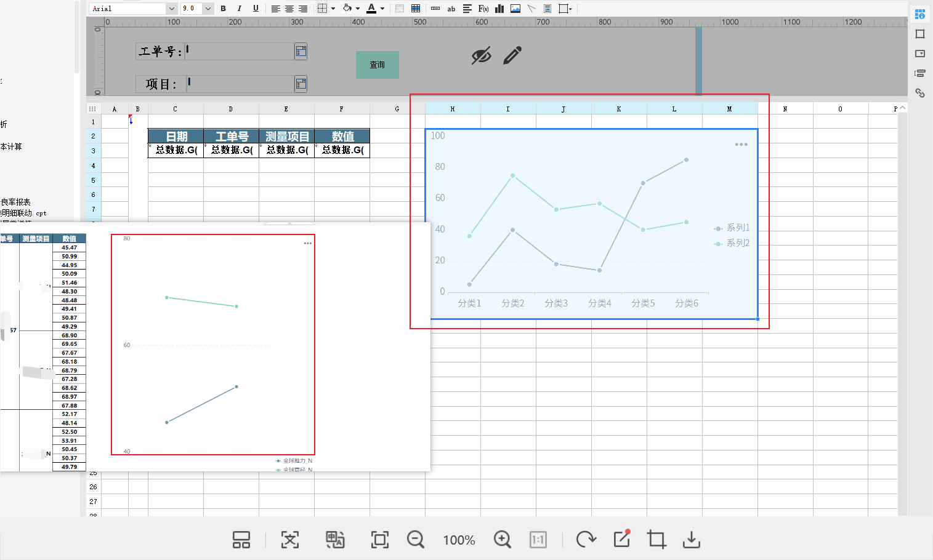Click the translate image icon
This screenshot has width=933, height=560.
coord(335,540)
